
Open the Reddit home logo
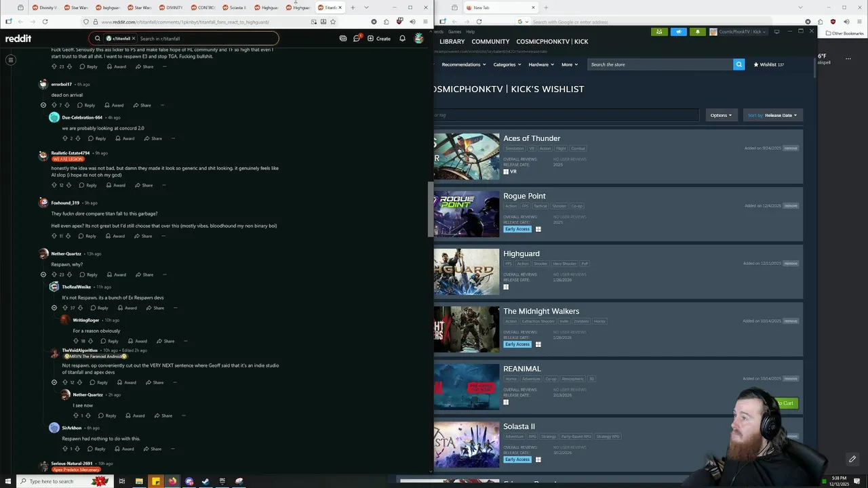pyautogui.click(x=18, y=39)
